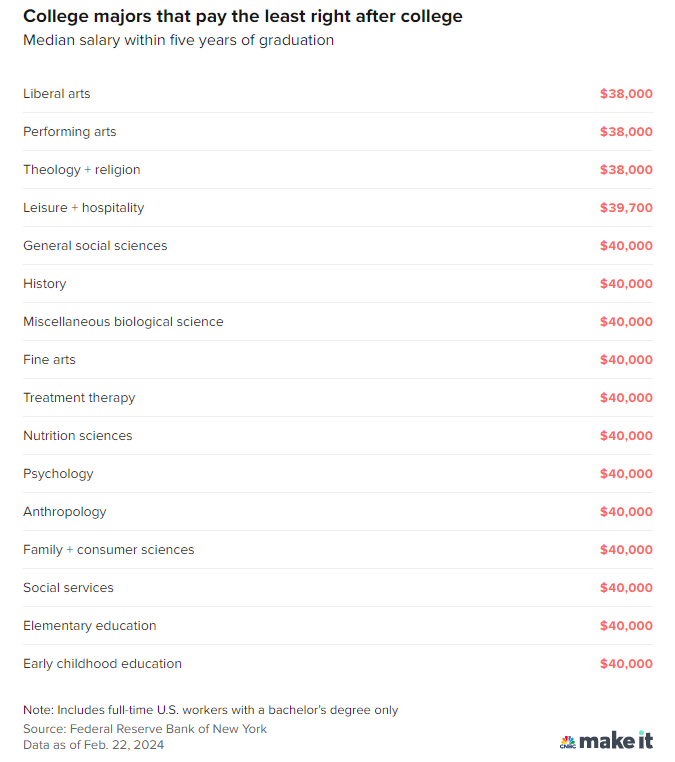Click the Fine arts salary value
The height and width of the screenshot is (762, 675).
[x=626, y=360]
